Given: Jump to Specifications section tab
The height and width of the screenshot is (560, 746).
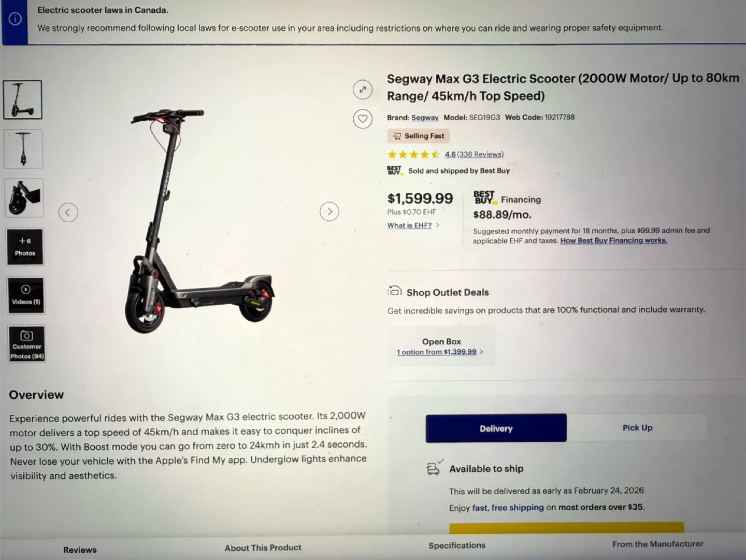Looking at the screenshot, I should point(457,545).
